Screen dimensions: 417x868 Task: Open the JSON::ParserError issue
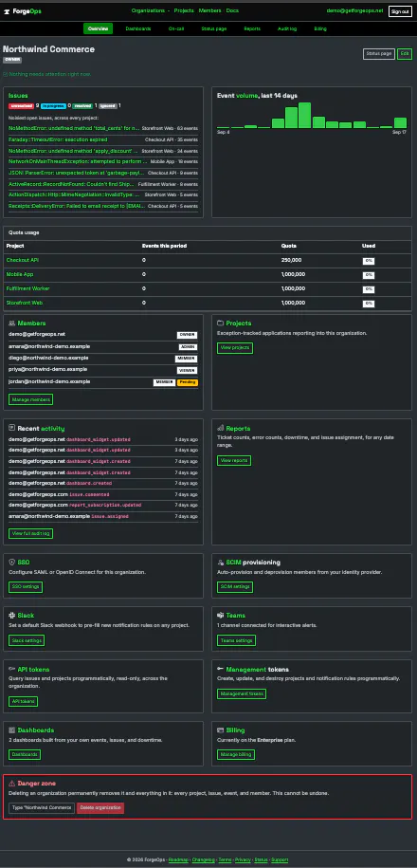point(77,173)
